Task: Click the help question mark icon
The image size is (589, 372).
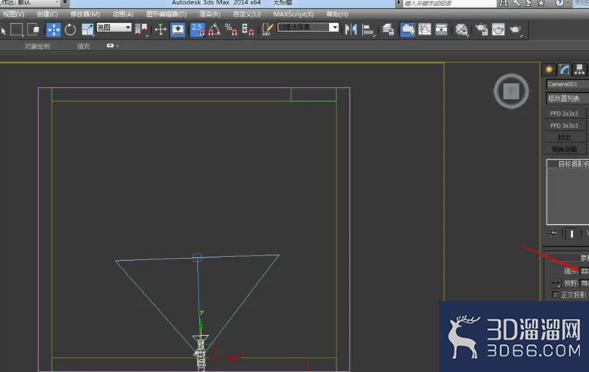Action: click(559, 3)
